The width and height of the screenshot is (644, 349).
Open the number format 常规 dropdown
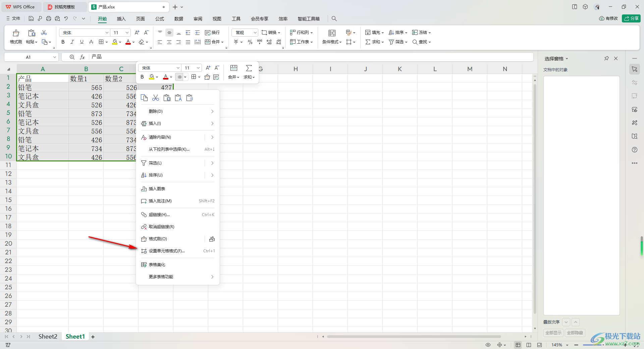point(255,33)
